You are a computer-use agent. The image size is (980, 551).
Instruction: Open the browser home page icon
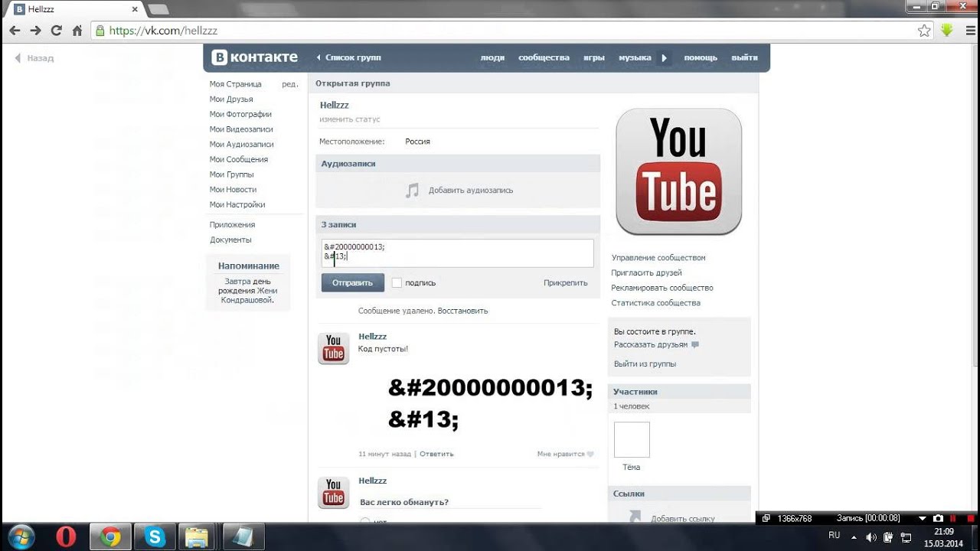click(77, 31)
